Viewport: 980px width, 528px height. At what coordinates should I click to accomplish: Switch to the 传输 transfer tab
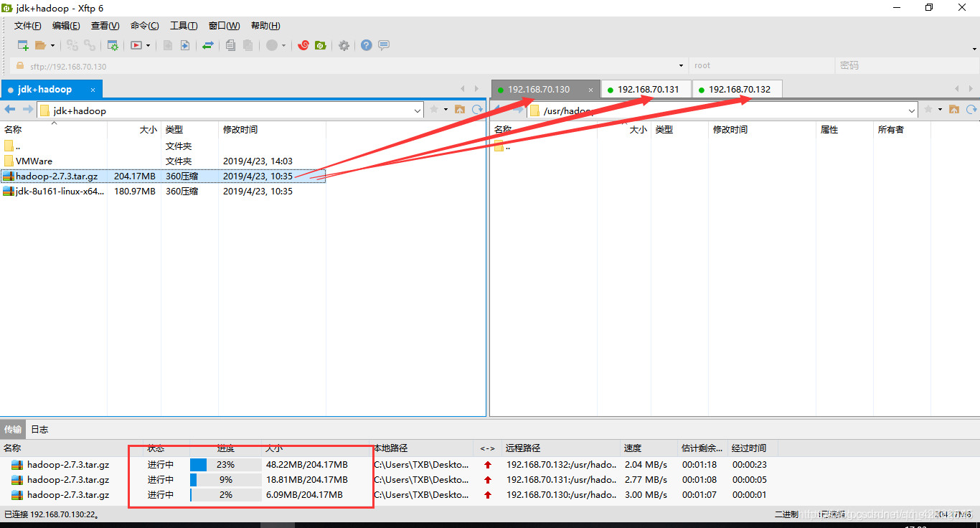13,430
